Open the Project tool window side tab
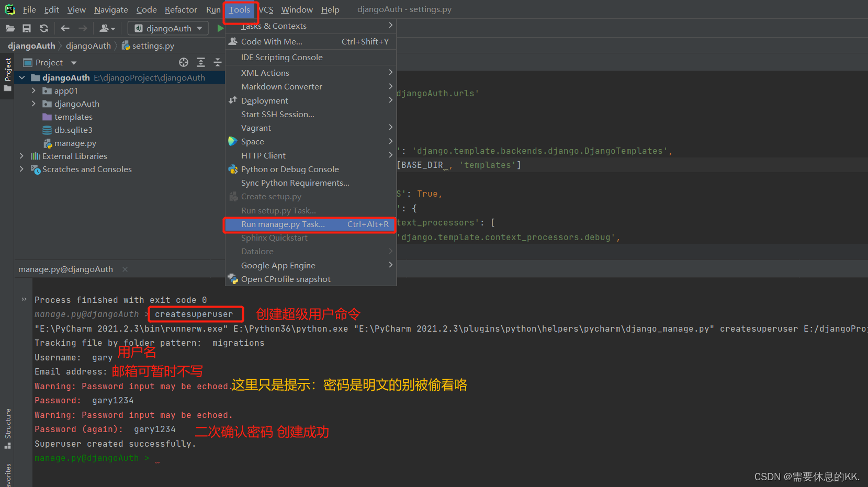 7,74
